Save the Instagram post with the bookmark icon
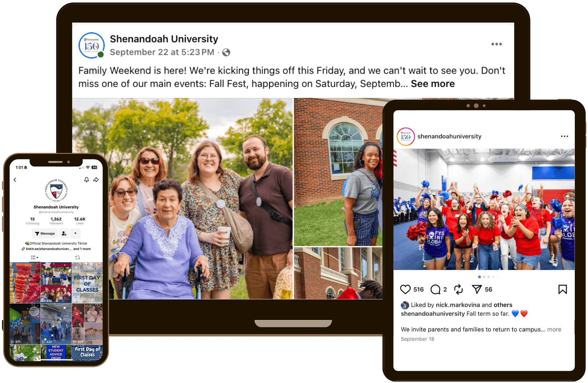 562,289
